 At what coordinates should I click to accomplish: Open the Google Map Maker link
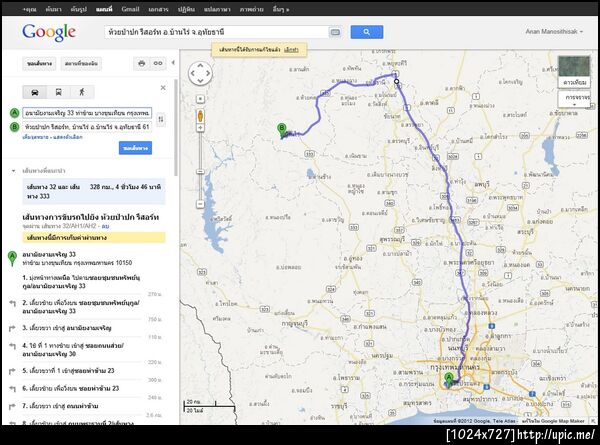click(553, 421)
